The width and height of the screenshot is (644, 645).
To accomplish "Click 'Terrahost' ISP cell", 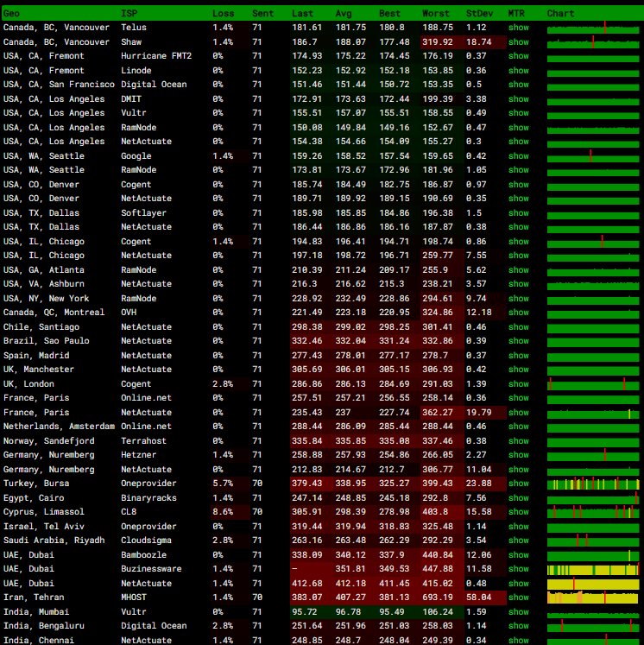I will point(143,441).
